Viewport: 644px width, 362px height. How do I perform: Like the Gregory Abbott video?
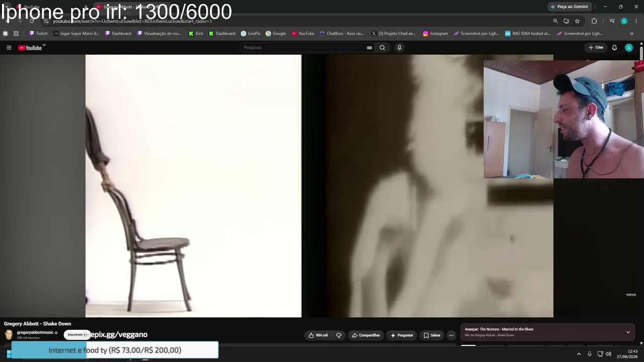(318, 335)
